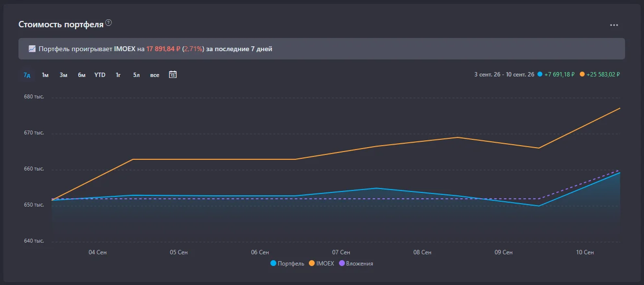Click the 2,71% difference value
Screen dimensions: 644x285
[x=193, y=49]
